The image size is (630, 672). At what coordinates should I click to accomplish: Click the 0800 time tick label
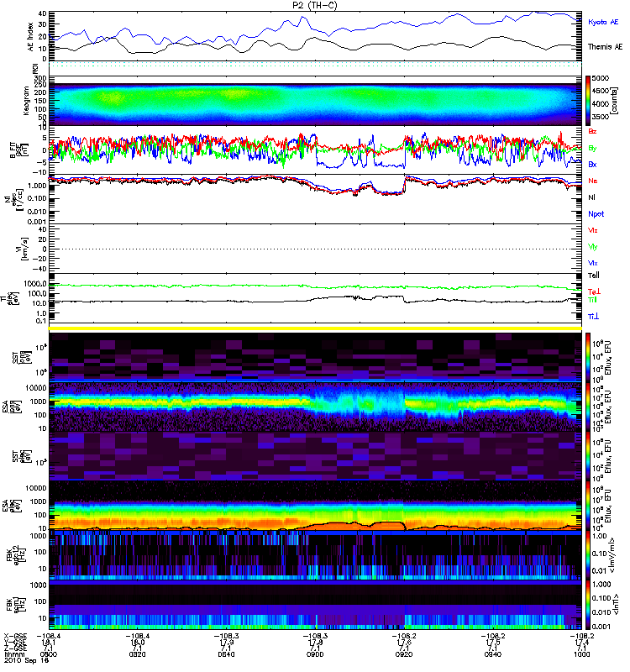pyautogui.click(x=49, y=654)
